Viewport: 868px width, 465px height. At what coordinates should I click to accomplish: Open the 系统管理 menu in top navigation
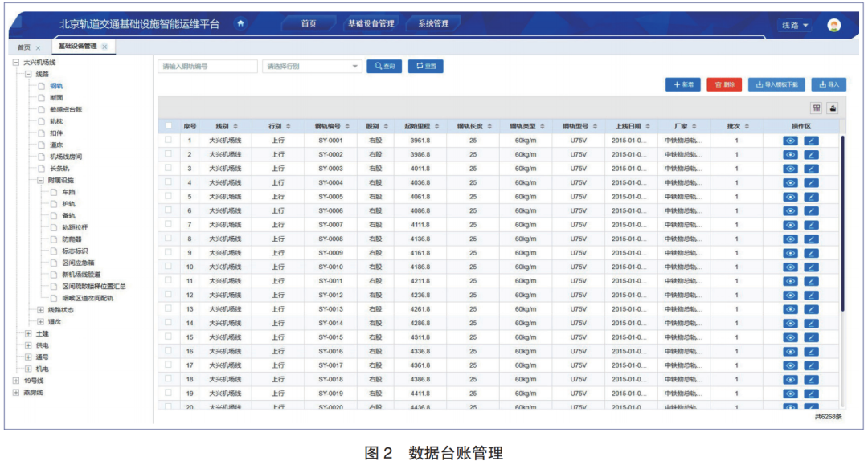coord(433,23)
